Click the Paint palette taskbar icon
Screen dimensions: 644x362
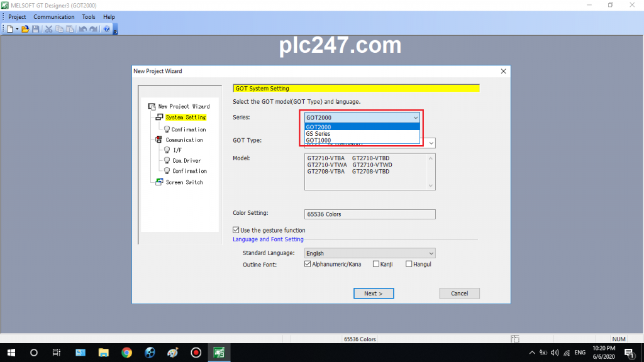coord(173,353)
